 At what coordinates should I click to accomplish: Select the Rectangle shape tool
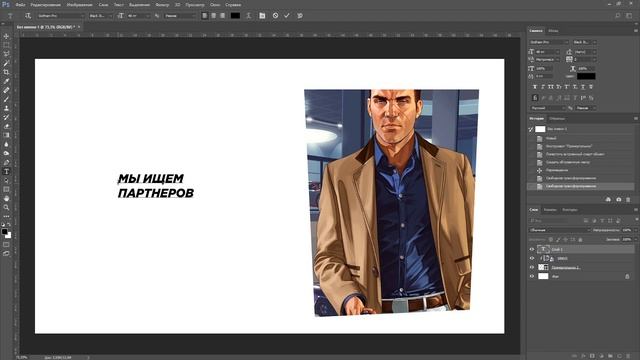point(6,189)
